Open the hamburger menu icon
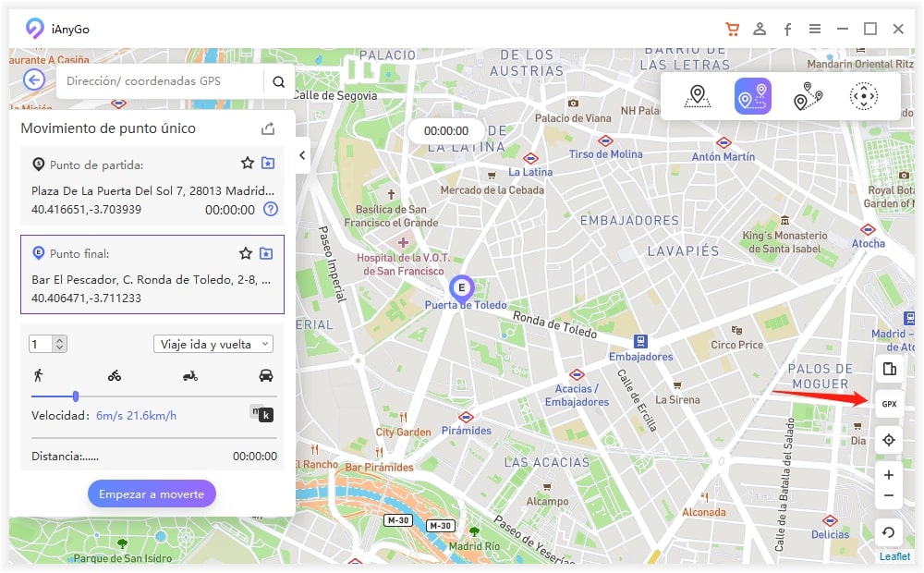The width and height of the screenshot is (924, 573). point(814,29)
